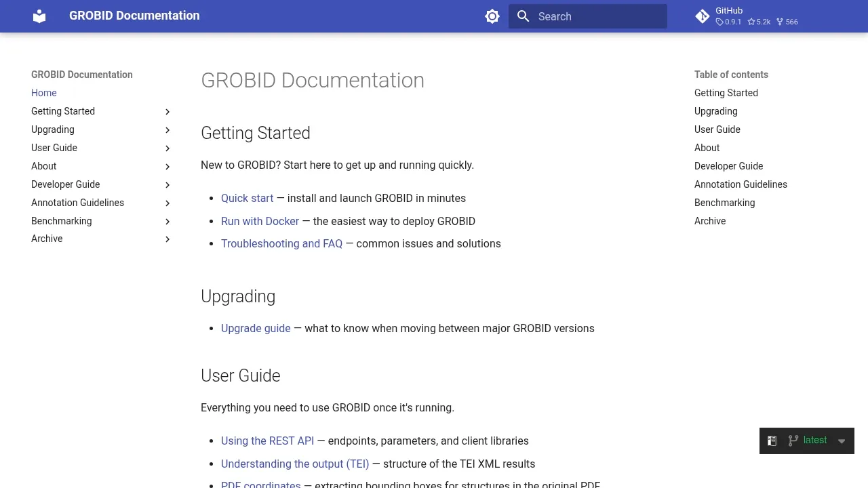Open Annotation Guidelines label in left navigation
The image size is (868, 488).
pyautogui.click(x=77, y=203)
